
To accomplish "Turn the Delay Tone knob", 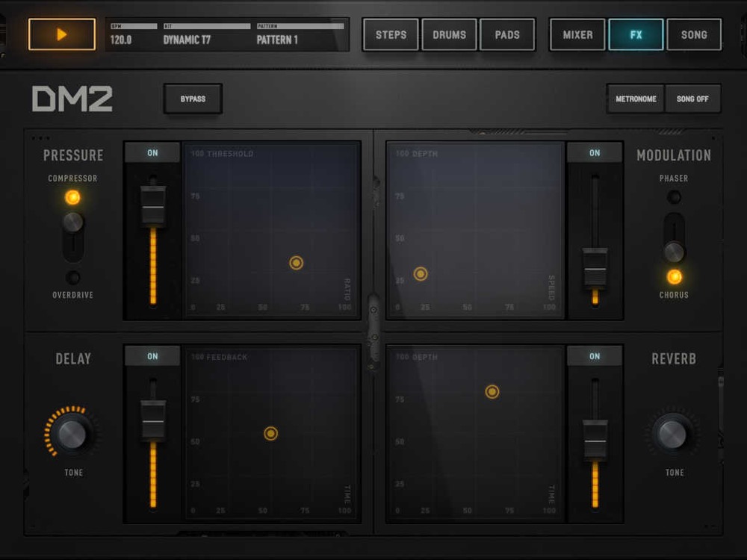I will point(72,434).
